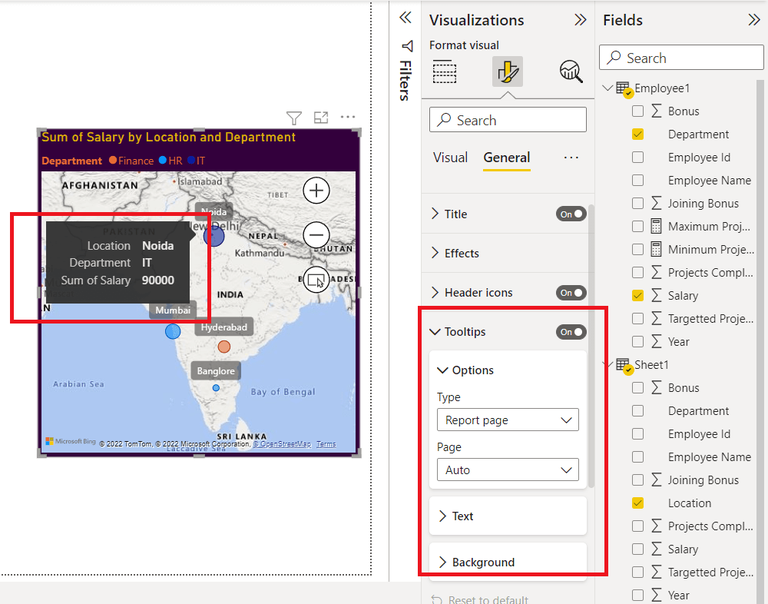This screenshot has height=604, width=768.
Task: Click the map visual title text
Action: tap(168, 137)
